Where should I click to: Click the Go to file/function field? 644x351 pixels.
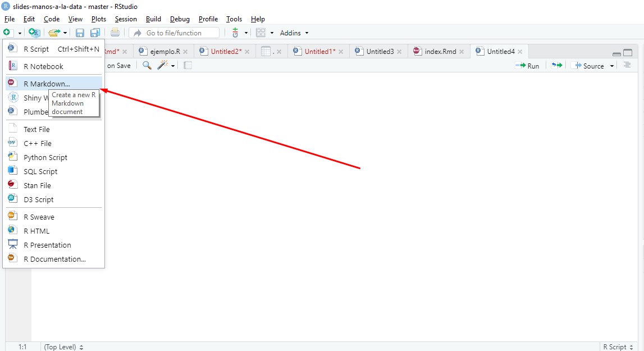(x=174, y=33)
